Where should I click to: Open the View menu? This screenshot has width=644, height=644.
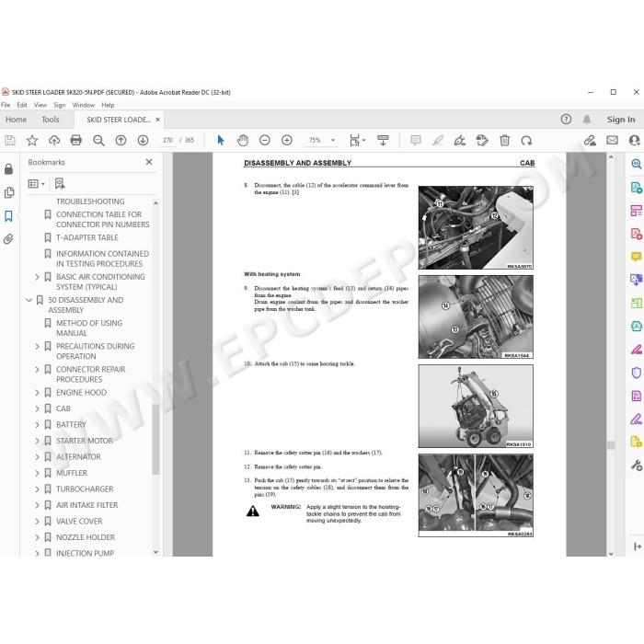click(x=40, y=105)
